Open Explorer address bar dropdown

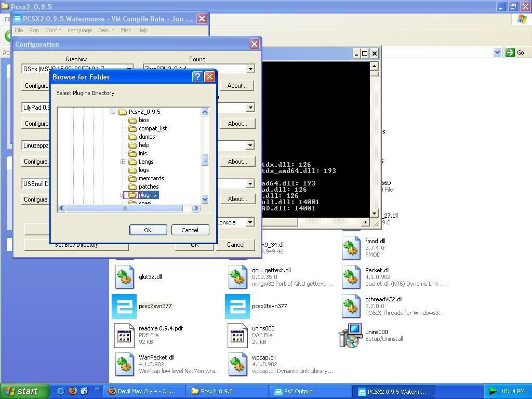[497, 52]
